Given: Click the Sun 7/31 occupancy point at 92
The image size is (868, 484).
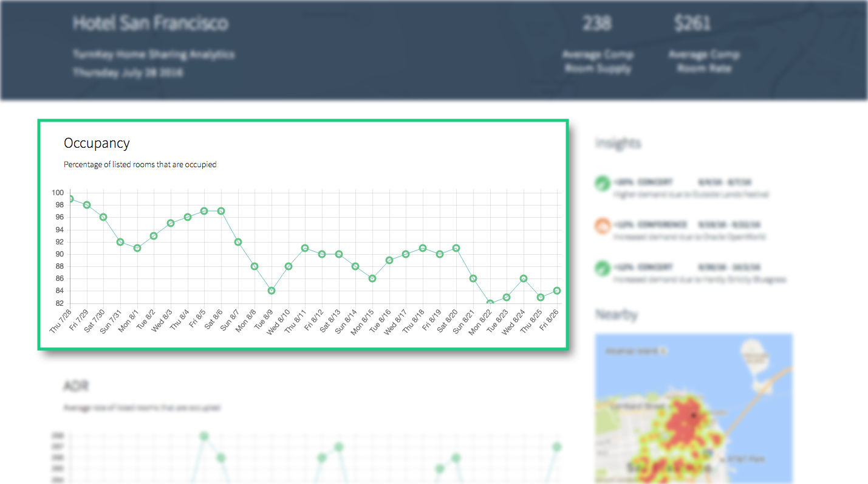Looking at the screenshot, I should point(120,242).
